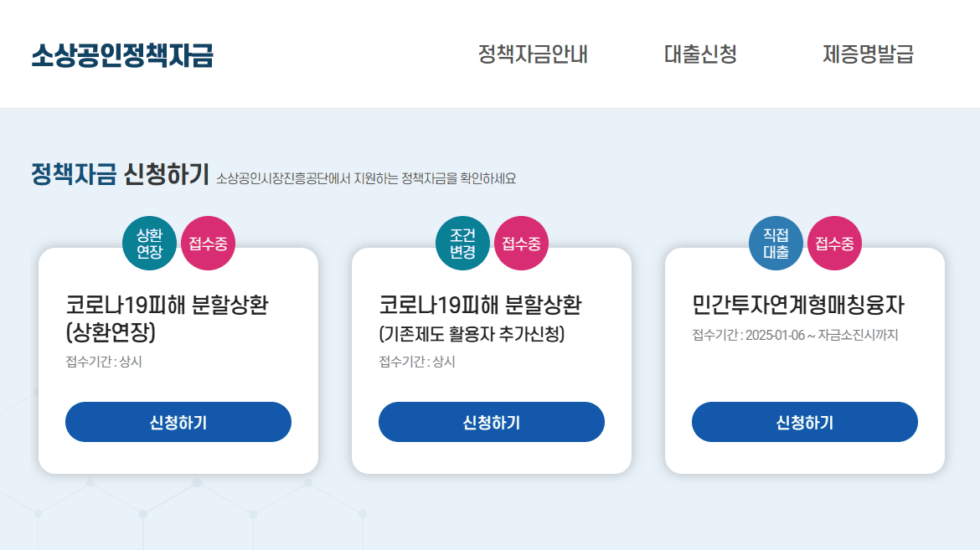The width and height of the screenshot is (980, 550).
Task: Click 신청하기 for 민간투자연계형매칭융자
Action: click(804, 422)
